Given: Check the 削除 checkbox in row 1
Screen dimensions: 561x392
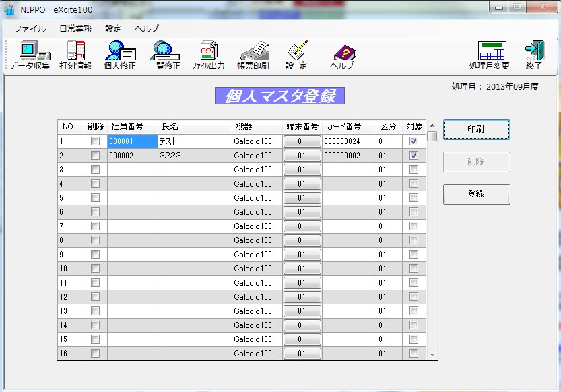Looking at the screenshot, I should (96, 141).
